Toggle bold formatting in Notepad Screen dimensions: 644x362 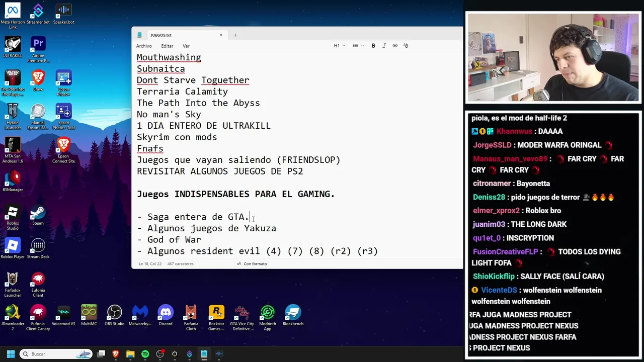point(373,46)
